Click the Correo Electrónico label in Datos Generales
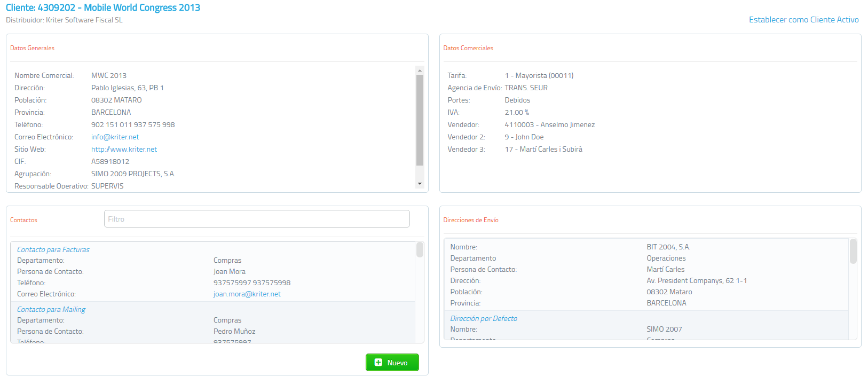The height and width of the screenshot is (384, 868). 44,137
